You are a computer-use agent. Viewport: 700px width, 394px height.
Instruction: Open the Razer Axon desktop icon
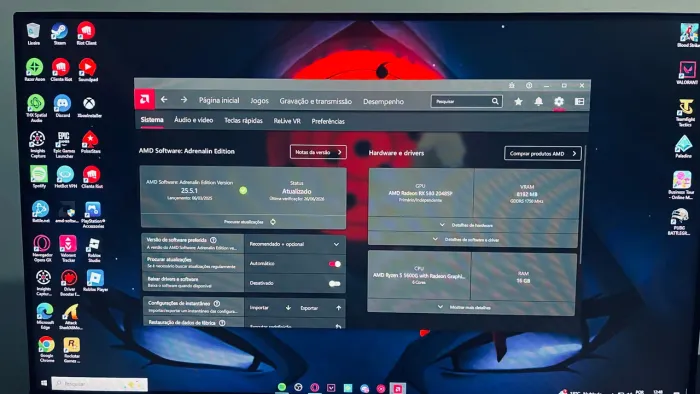pyautogui.click(x=34, y=70)
